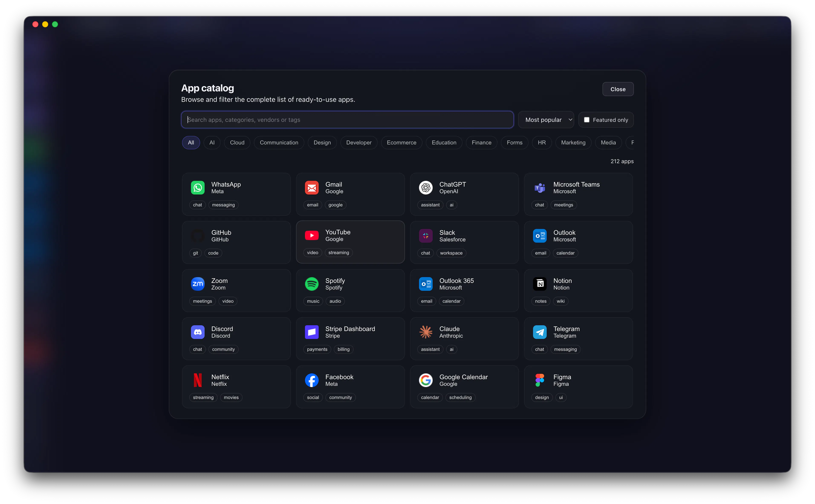Image resolution: width=815 pixels, height=504 pixels.
Task: Click the workspace tag on Slack card
Action: click(x=451, y=253)
